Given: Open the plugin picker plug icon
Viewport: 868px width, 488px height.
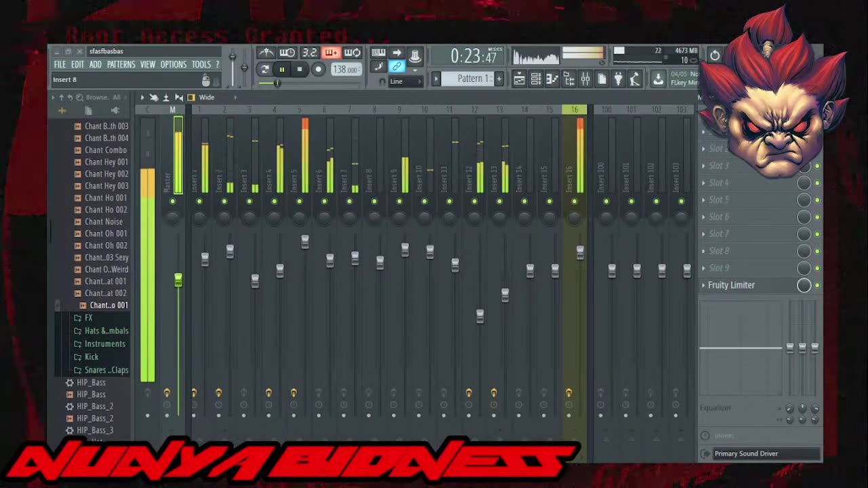Looking at the screenshot, I should tap(618, 79).
